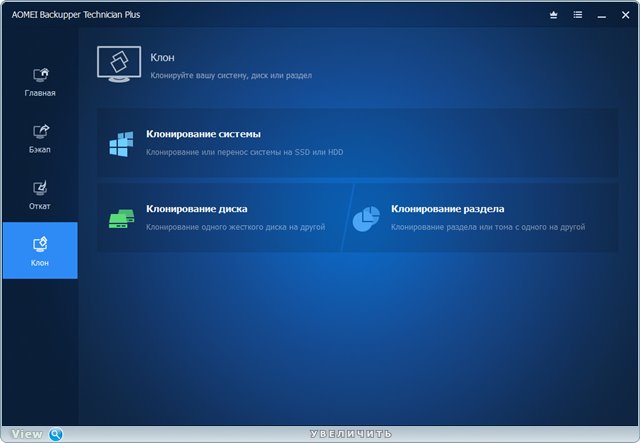The image size is (640, 443).
Task: Choose Клонирование раздела option
Action: [482, 217]
